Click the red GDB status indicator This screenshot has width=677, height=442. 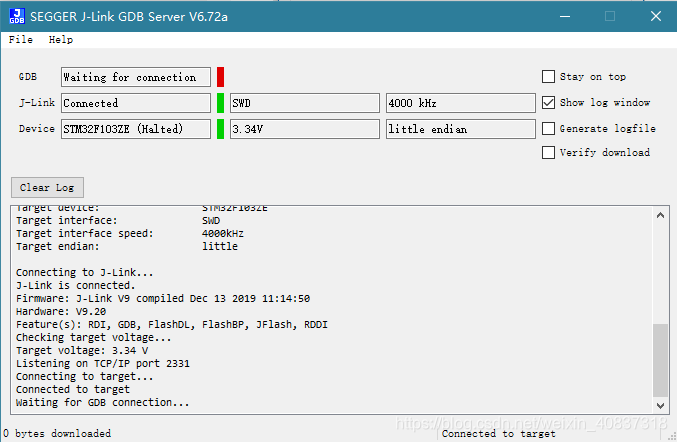(221, 77)
